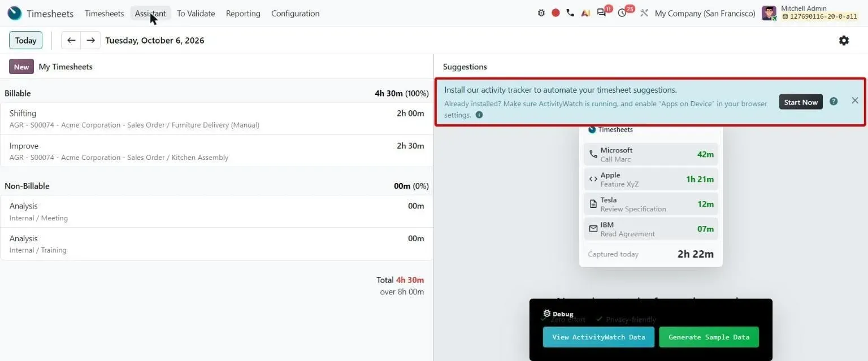Click the Timesheets app logo icon
The width and height of the screenshot is (868, 361).
[15, 13]
